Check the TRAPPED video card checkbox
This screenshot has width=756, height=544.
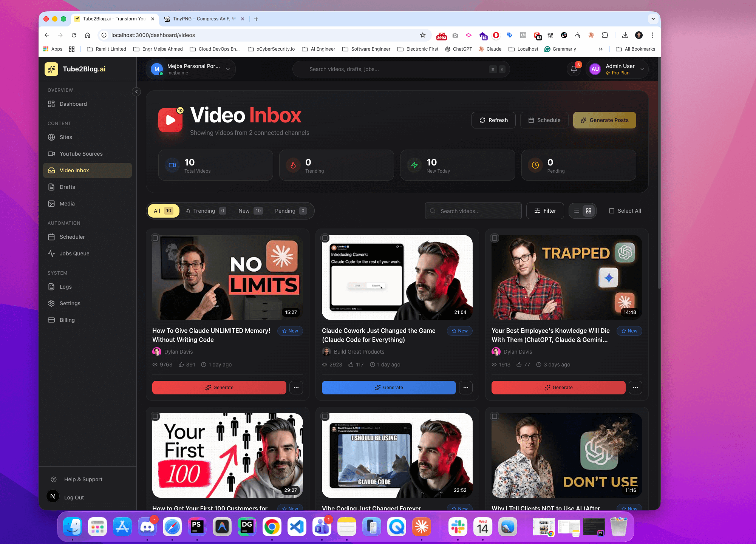click(x=494, y=238)
